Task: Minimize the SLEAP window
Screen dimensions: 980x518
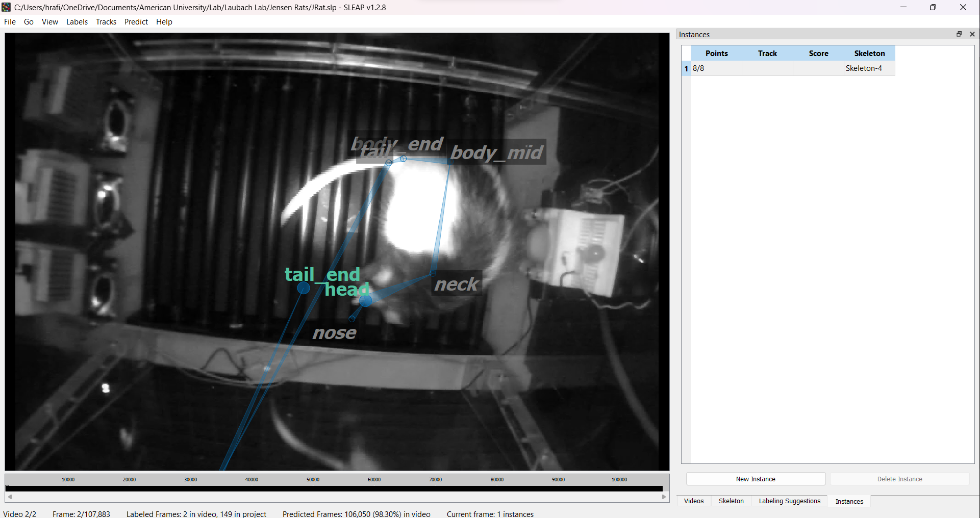Action: 903,7
